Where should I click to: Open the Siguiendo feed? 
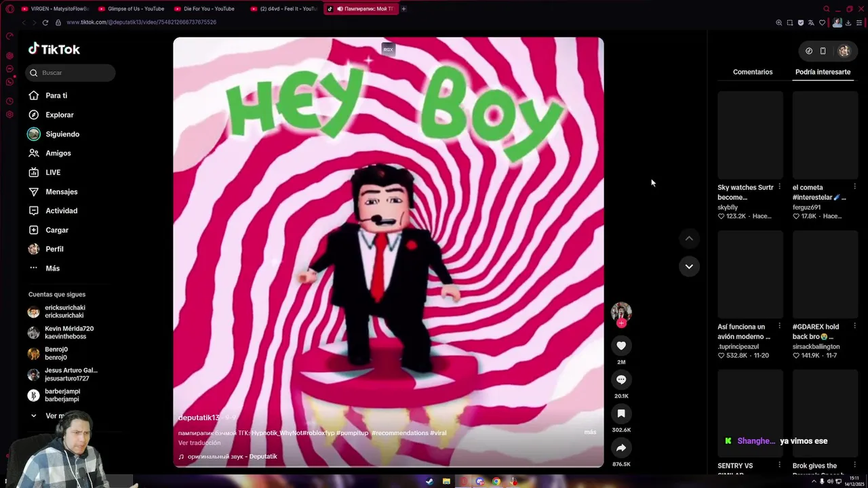tap(54, 134)
